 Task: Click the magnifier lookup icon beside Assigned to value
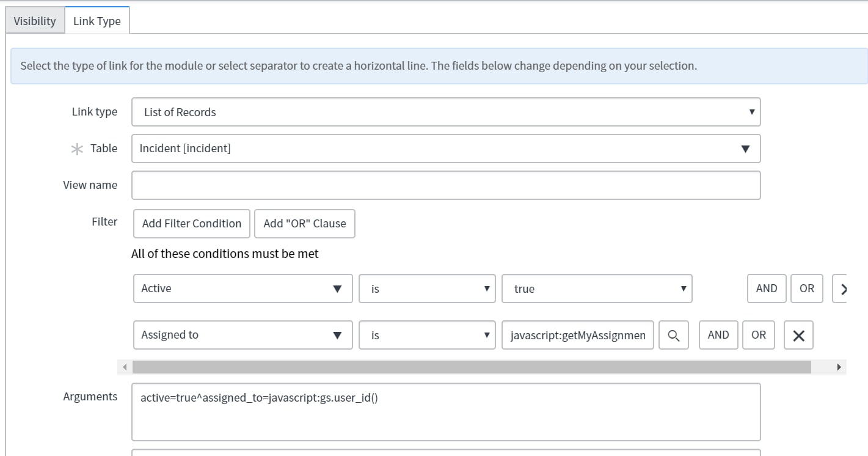click(x=674, y=335)
